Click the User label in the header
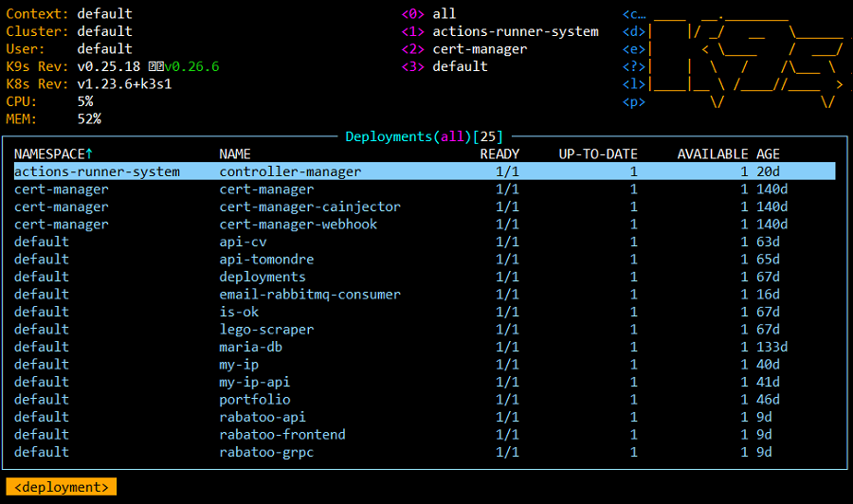 26,49
